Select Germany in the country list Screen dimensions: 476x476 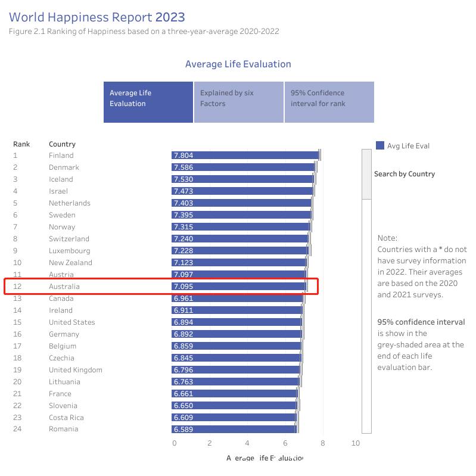coord(64,334)
